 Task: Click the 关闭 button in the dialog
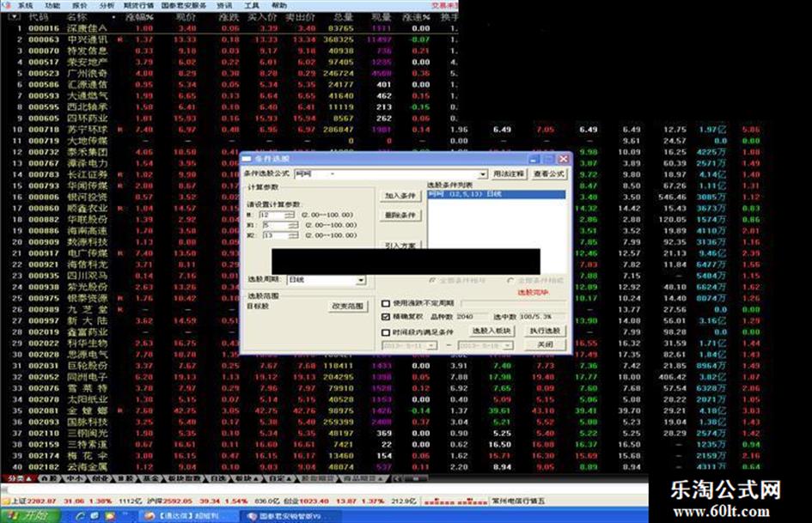tap(546, 345)
